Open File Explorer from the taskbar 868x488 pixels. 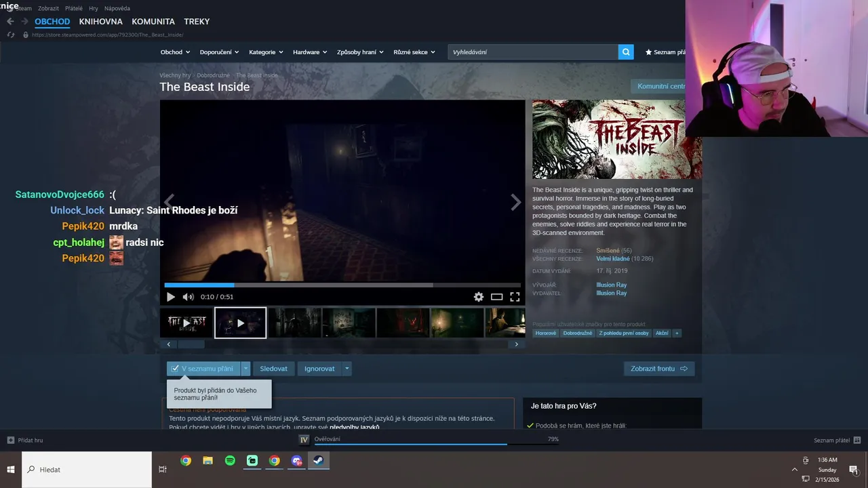click(x=208, y=461)
